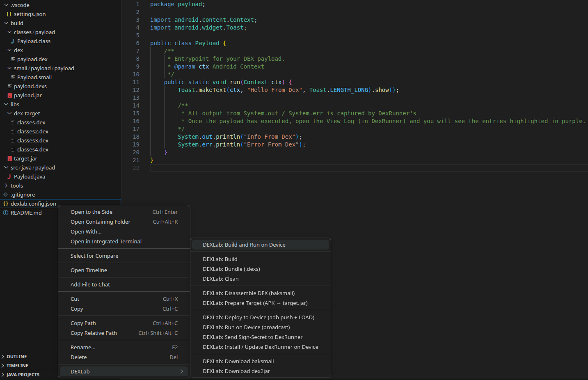Choose Open Containing Folder

click(x=124, y=222)
